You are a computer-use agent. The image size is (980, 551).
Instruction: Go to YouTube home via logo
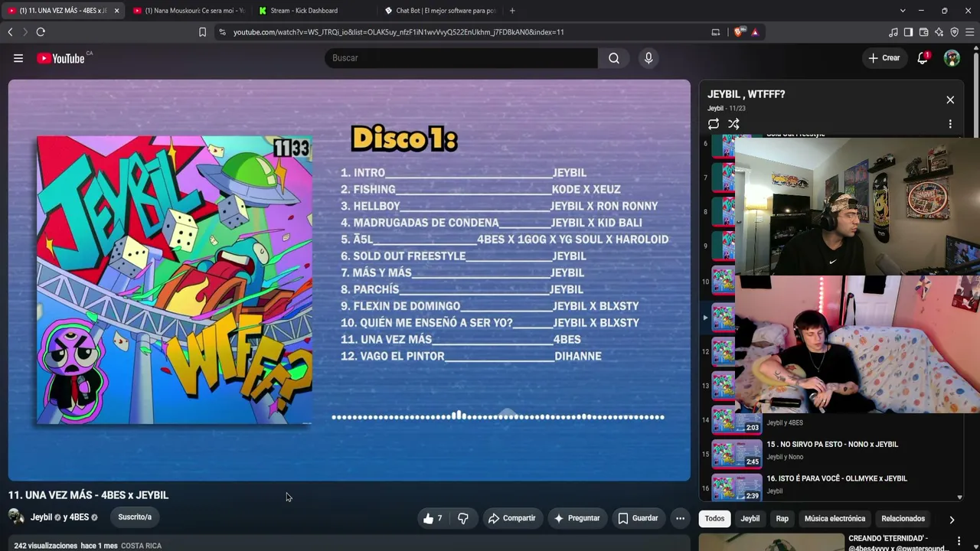(x=60, y=58)
